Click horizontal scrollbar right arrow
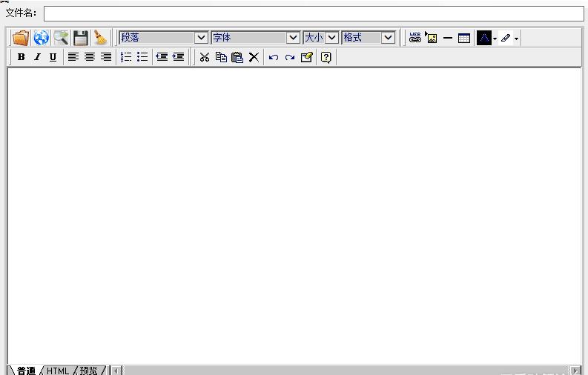Viewport: 588px width, 375px height. coord(576,371)
